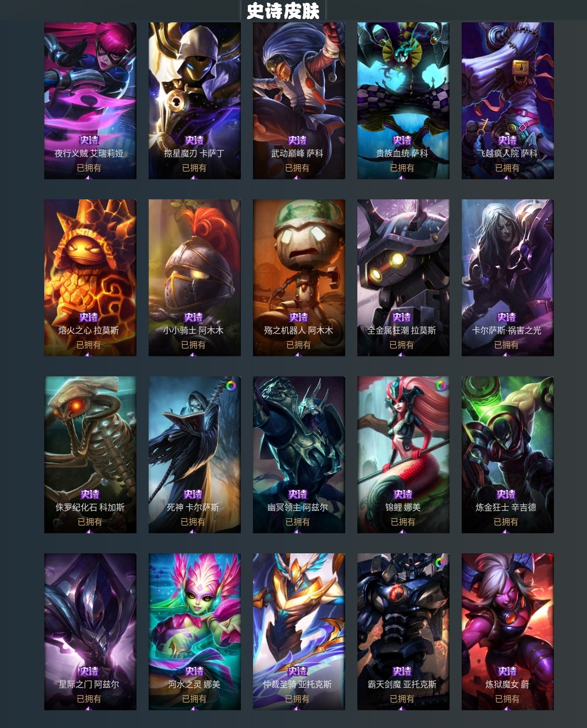Expand purple arrow under 幽冥领主 阿兹尔
587x728 pixels.
pyautogui.click(x=297, y=531)
